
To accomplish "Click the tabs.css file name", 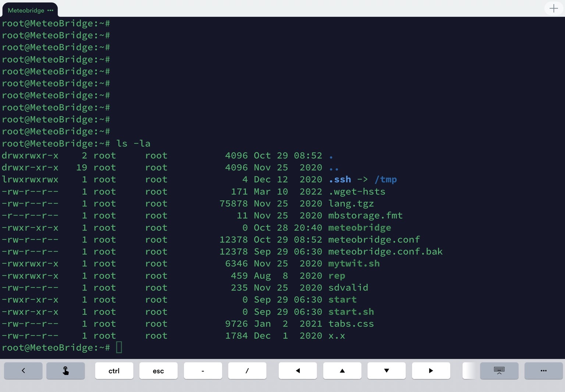I will (351, 324).
